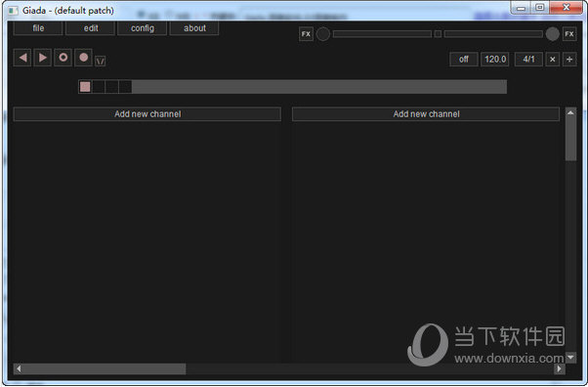Open the edit menu
Image resolution: width=588 pixels, height=387 pixels.
coord(91,28)
